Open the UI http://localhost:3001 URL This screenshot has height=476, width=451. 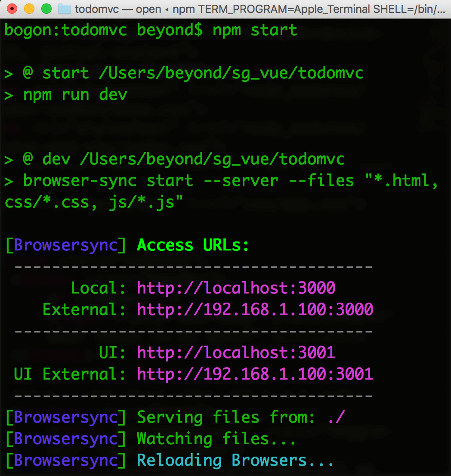pos(236,352)
